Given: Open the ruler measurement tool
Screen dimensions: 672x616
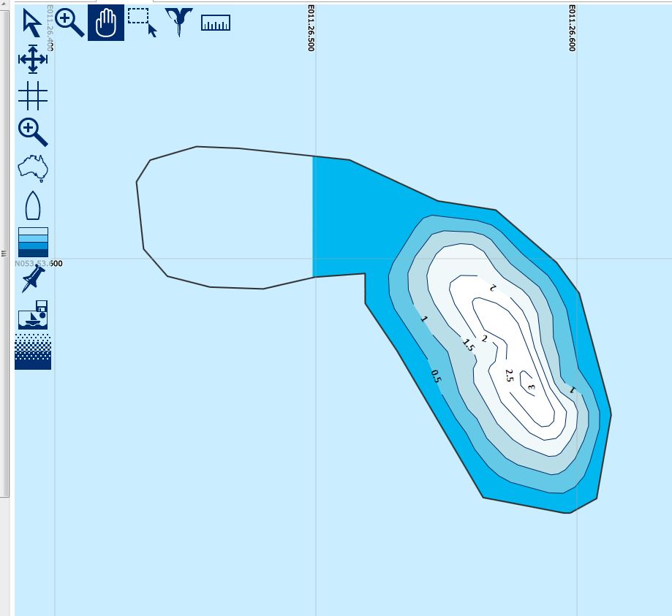Looking at the screenshot, I should click(215, 23).
